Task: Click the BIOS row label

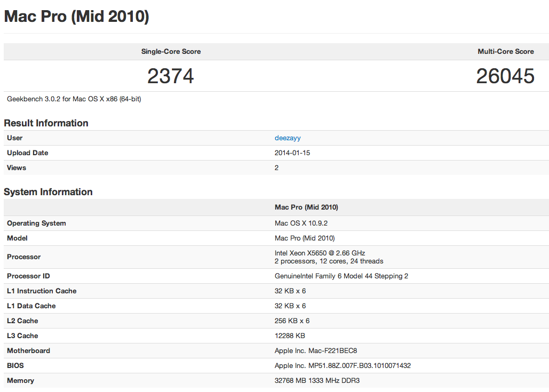Action: pos(15,366)
